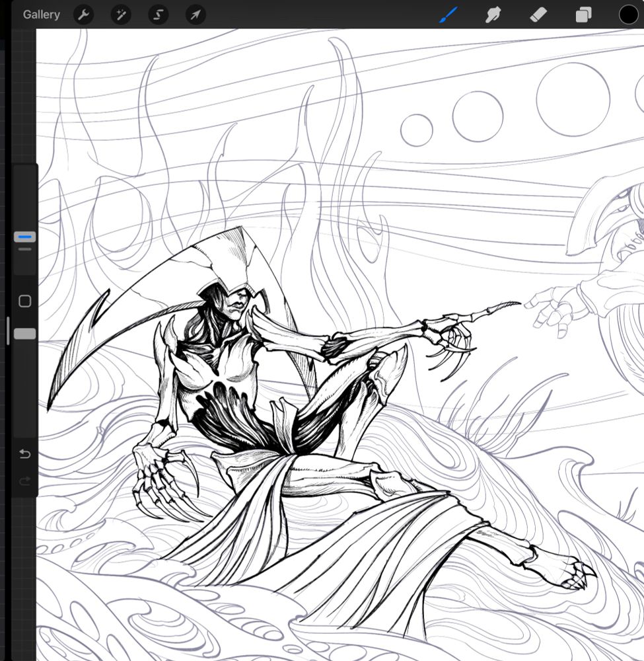This screenshot has width=644, height=661.
Task: Select the Eraser tool
Action: [x=538, y=15]
